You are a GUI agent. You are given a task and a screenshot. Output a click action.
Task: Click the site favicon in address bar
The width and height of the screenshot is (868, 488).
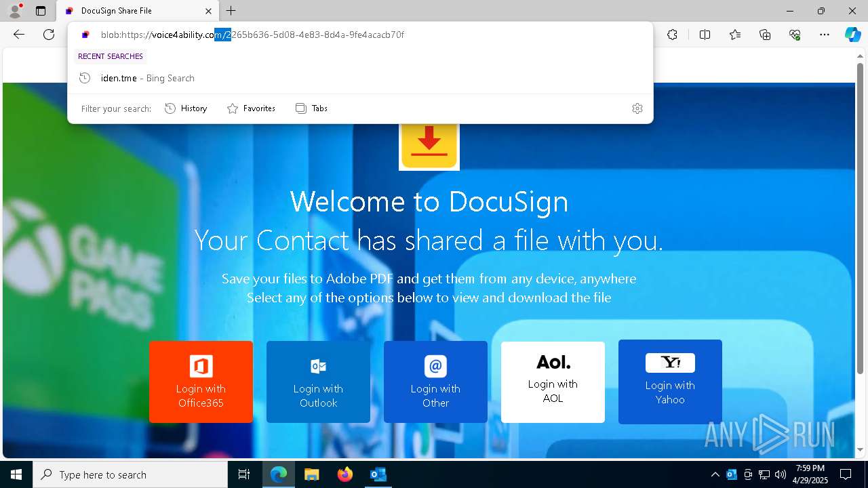point(85,35)
